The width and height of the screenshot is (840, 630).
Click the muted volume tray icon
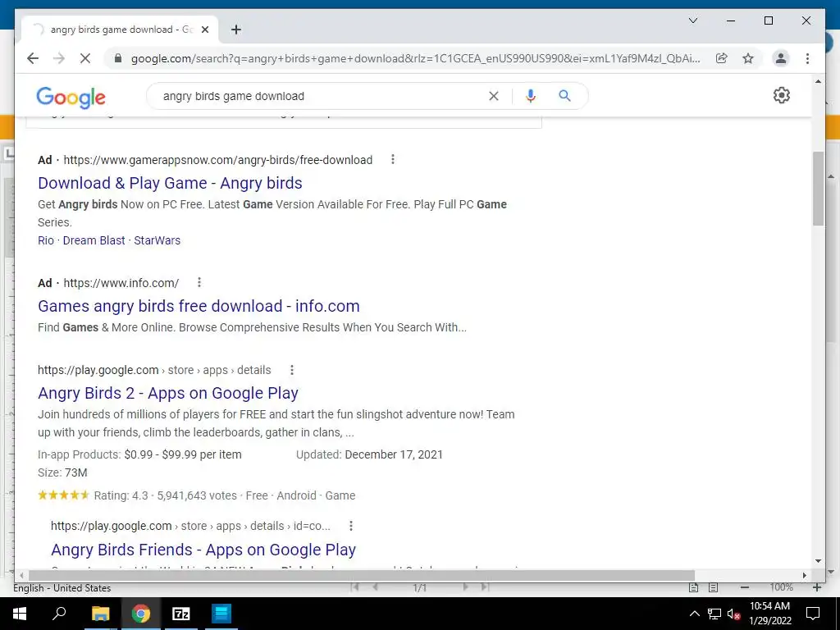pyautogui.click(x=733, y=614)
